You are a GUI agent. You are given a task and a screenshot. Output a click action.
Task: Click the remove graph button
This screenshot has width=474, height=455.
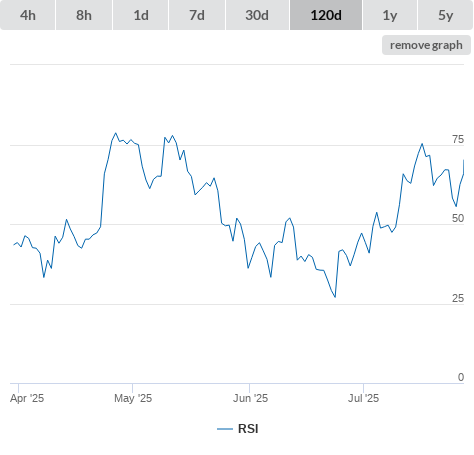pyautogui.click(x=426, y=45)
